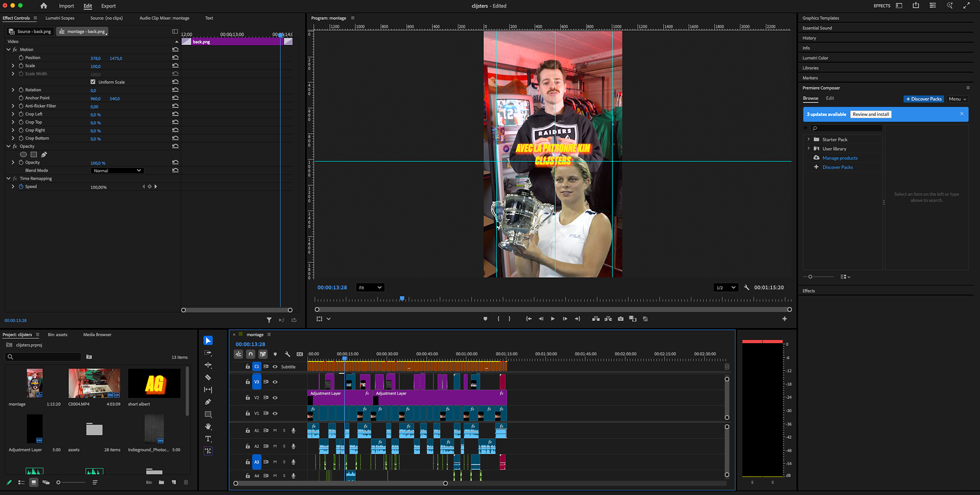Toggle animation stopwatch for Rotation
This screenshot has width=980, height=495.
point(21,90)
